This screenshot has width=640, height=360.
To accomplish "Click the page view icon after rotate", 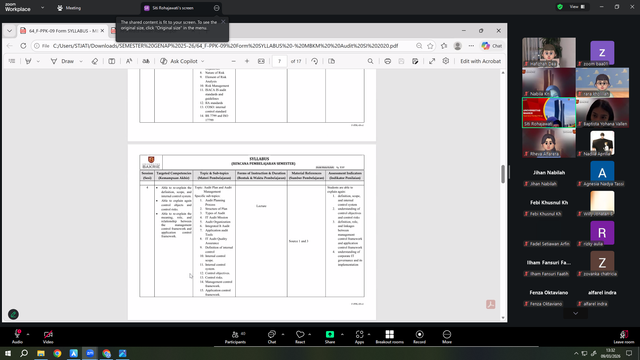I will click(x=331, y=61).
